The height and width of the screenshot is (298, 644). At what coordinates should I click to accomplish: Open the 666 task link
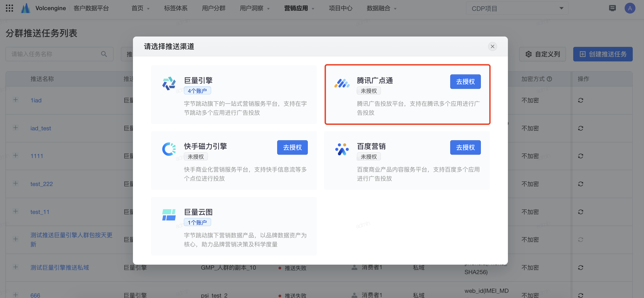point(35,295)
